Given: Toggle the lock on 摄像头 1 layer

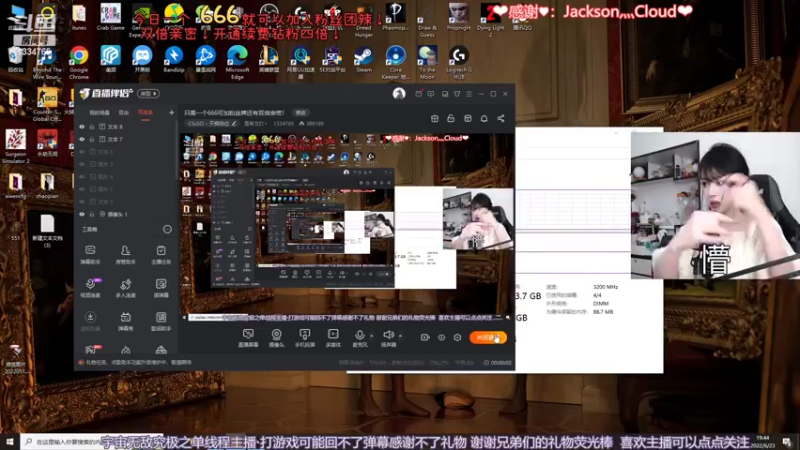Looking at the screenshot, I should [x=92, y=214].
